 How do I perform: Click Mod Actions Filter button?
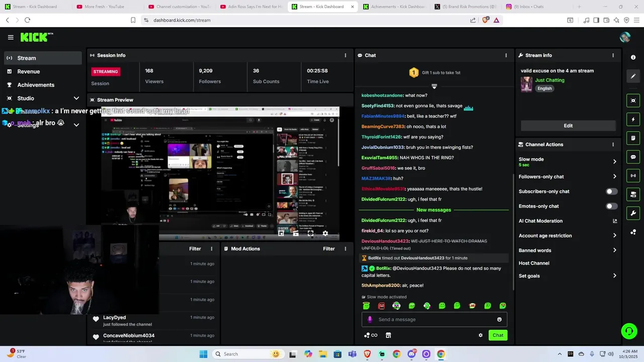(329, 249)
